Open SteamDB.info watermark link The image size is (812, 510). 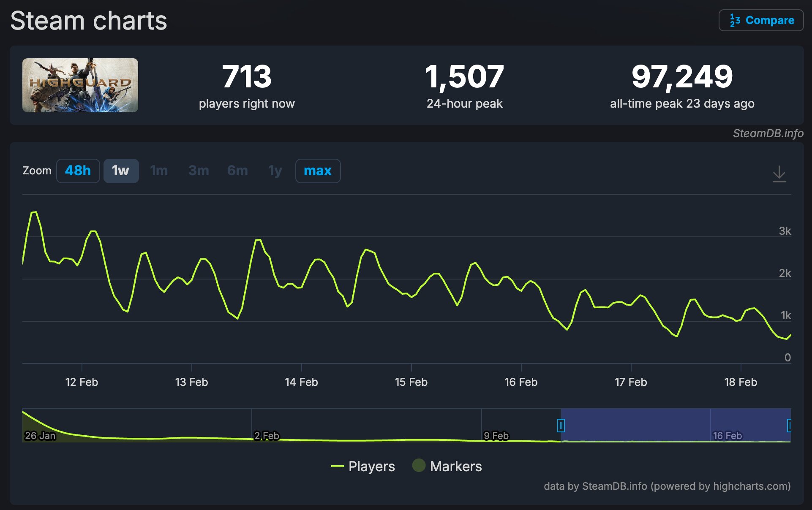[768, 133]
